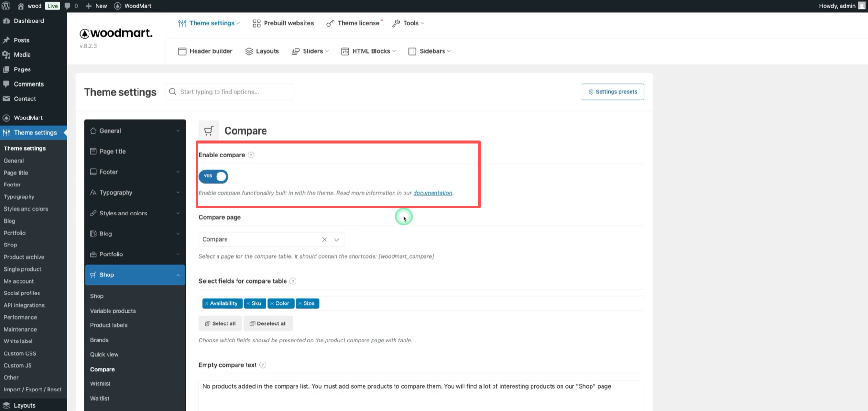
Task: Click the help icon beside Enable compare
Action: point(251,155)
